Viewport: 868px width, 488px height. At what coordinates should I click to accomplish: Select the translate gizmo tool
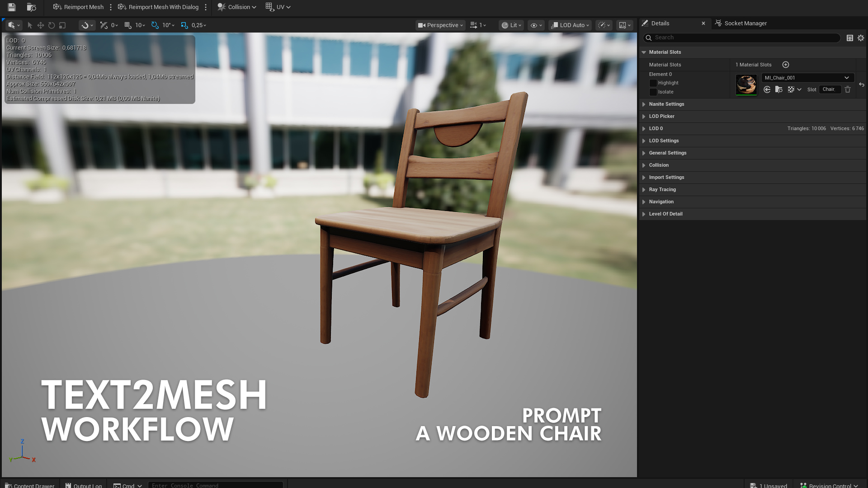pos(41,25)
